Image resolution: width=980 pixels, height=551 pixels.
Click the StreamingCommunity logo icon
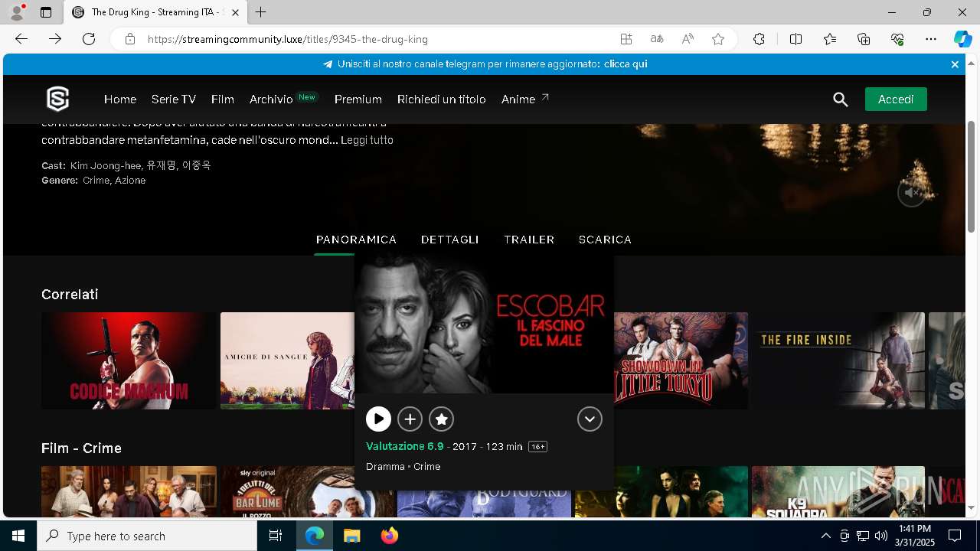tap(58, 99)
